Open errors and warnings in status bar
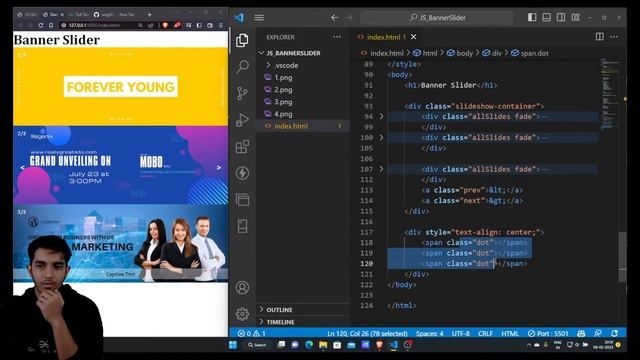Viewport: 640px width, 360px height. [251, 333]
